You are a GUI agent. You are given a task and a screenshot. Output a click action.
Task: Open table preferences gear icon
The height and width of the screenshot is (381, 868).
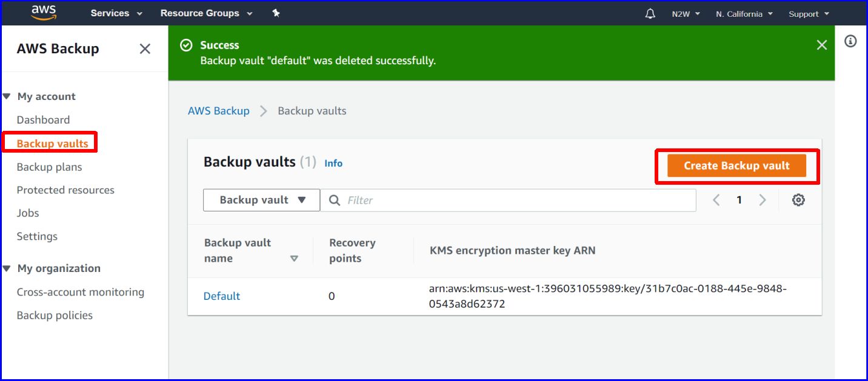pos(798,200)
